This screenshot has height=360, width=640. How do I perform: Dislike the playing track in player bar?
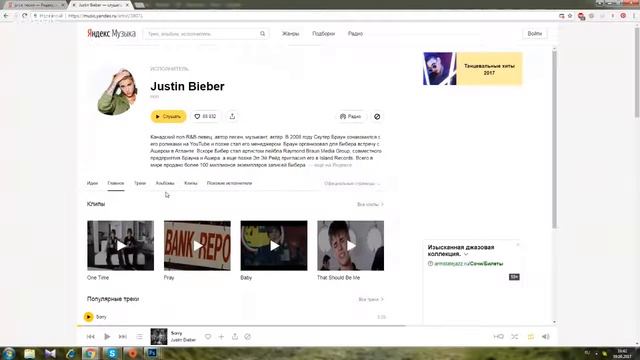[247, 337]
